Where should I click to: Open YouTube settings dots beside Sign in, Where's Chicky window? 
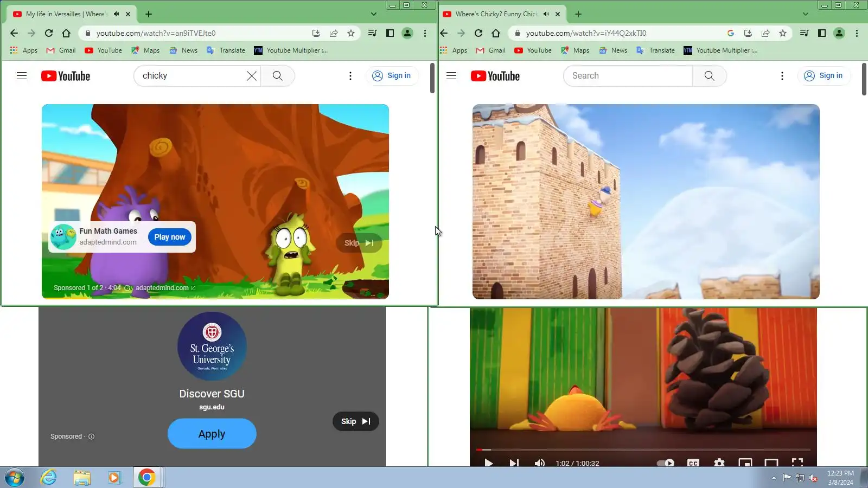(x=782, y=76)
